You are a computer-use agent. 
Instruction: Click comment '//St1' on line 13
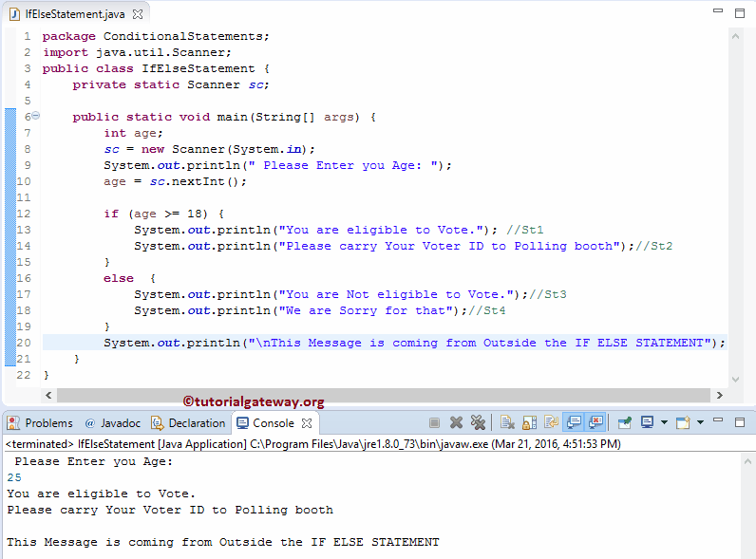tap(525, 230)
